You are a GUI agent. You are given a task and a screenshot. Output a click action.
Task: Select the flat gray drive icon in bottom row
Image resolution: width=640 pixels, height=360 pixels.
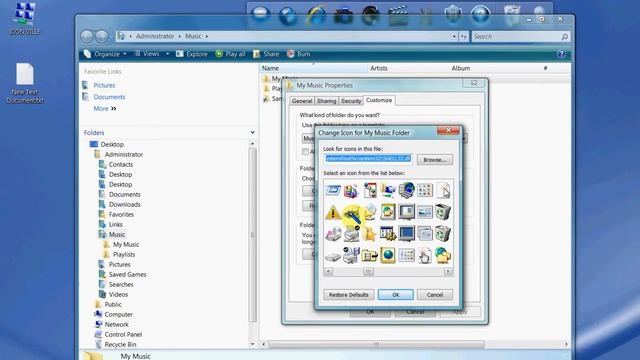333,257
